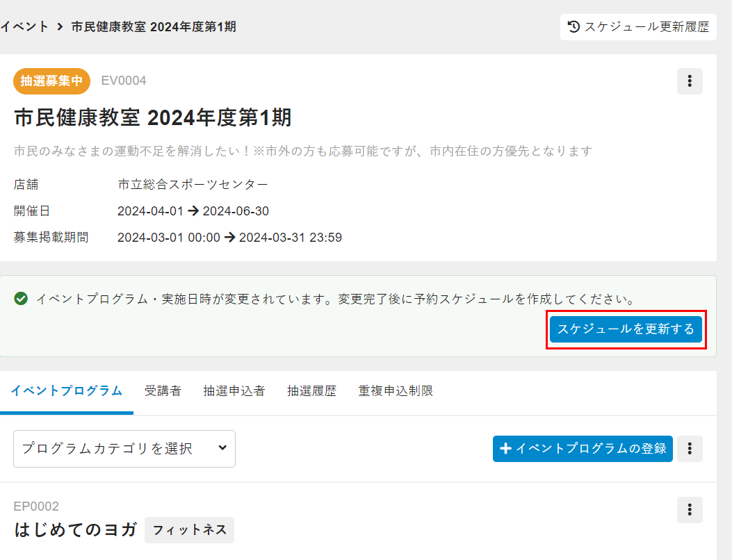
Task: Open the three-dot menu for program EP0002
Action: pos(690,510)
